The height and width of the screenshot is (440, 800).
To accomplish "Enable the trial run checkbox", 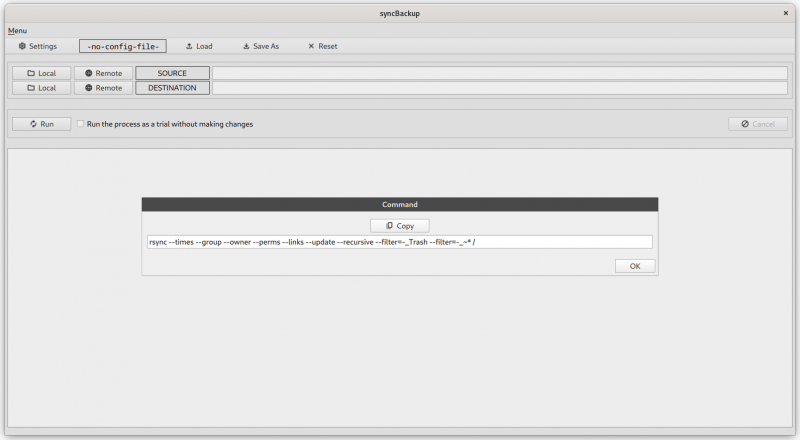I will pyautogui.click(x=81, y=124).
